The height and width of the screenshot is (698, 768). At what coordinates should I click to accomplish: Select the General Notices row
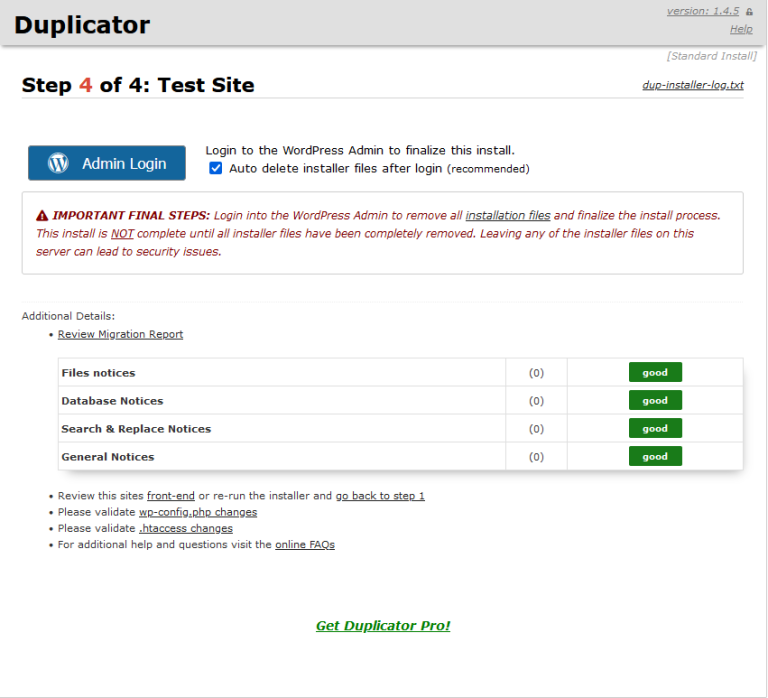tap(108, 457)
